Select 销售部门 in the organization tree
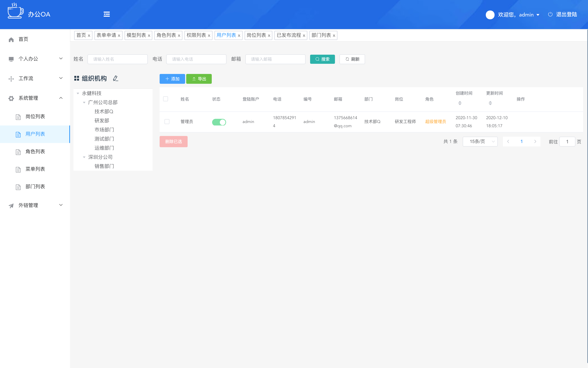This screenshot has height=368, width=588. coord(104,166)
